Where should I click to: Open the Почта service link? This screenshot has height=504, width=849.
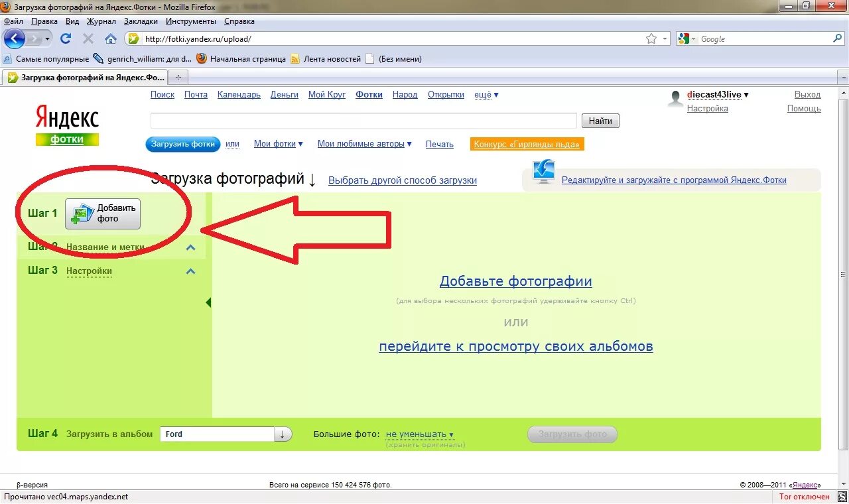coord(196,95)
